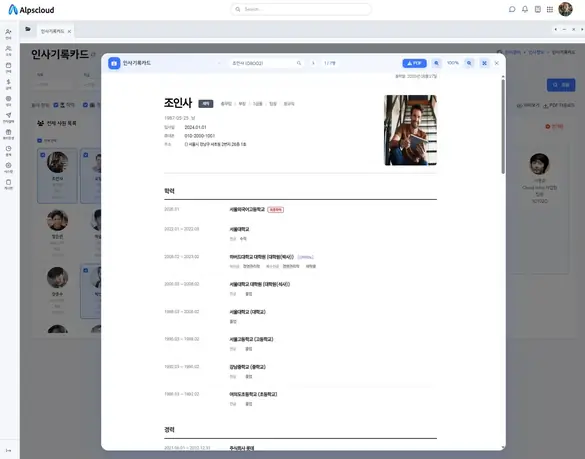Focus the top Search field
Screen dimensions: 585x459
pyautogui.click(x=301, y=9)
